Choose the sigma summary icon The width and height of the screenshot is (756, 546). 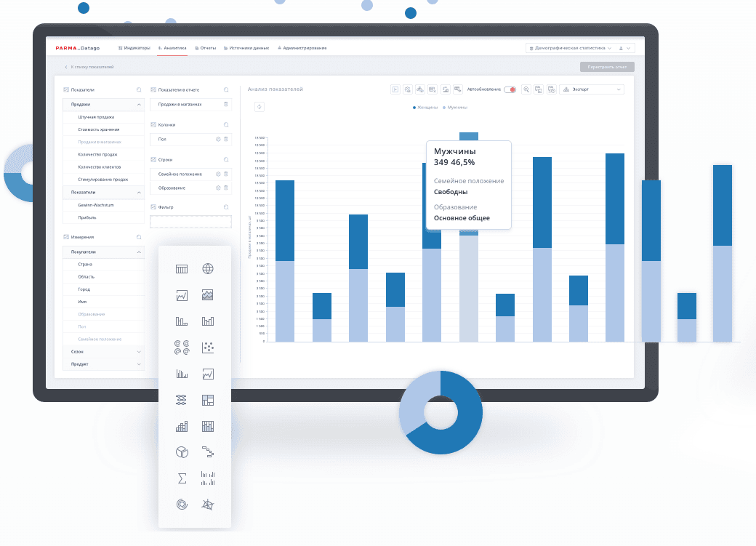coord(182,478)
